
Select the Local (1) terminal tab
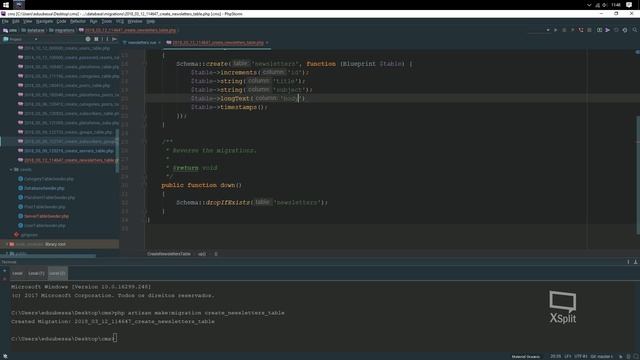[x=36, y=273]
